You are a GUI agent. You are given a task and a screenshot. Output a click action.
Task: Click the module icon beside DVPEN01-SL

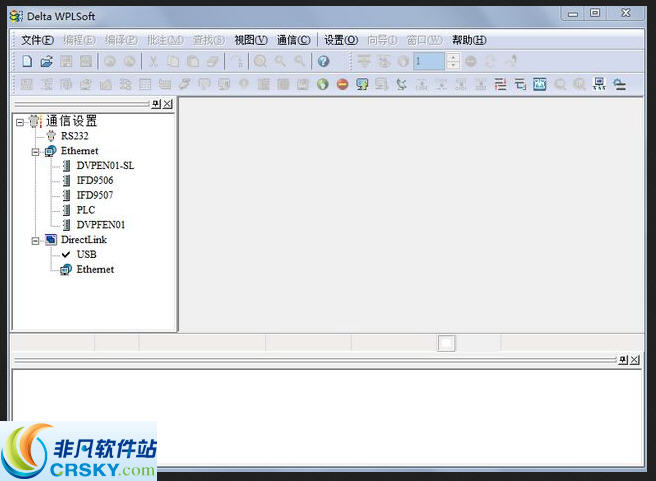coord(66,166)
